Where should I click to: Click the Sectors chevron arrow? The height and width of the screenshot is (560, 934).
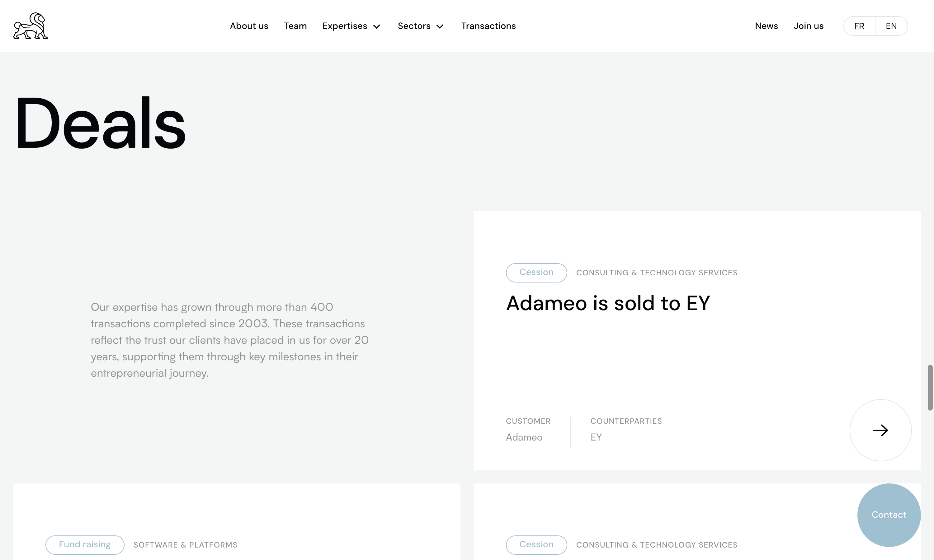[440, 26]
